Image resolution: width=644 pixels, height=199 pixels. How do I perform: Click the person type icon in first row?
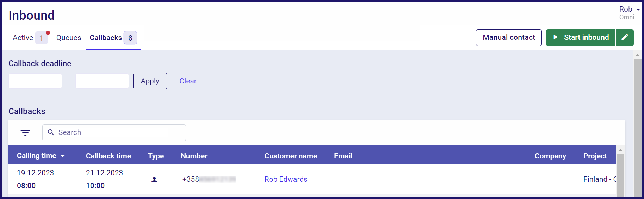click(x=154, y=180)
